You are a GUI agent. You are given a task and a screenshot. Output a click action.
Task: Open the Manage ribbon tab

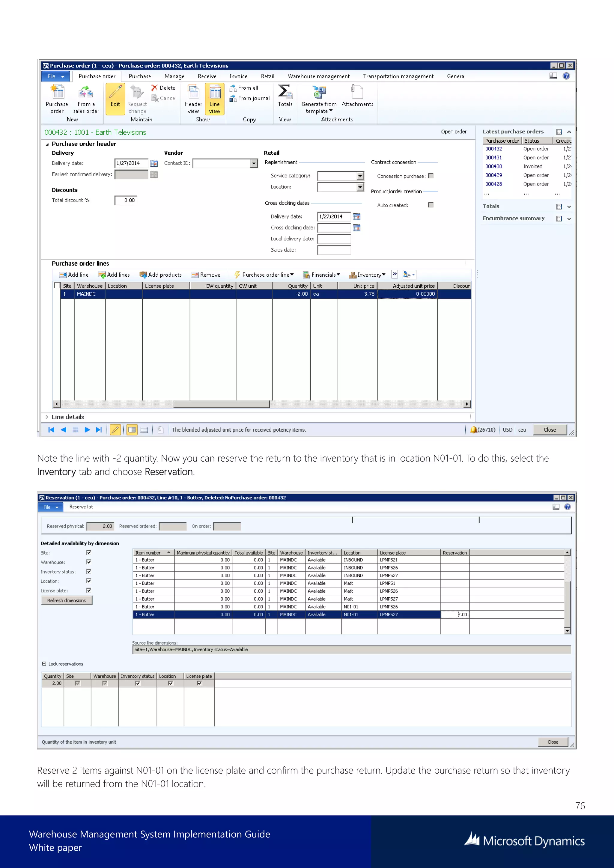click(175, 76)
